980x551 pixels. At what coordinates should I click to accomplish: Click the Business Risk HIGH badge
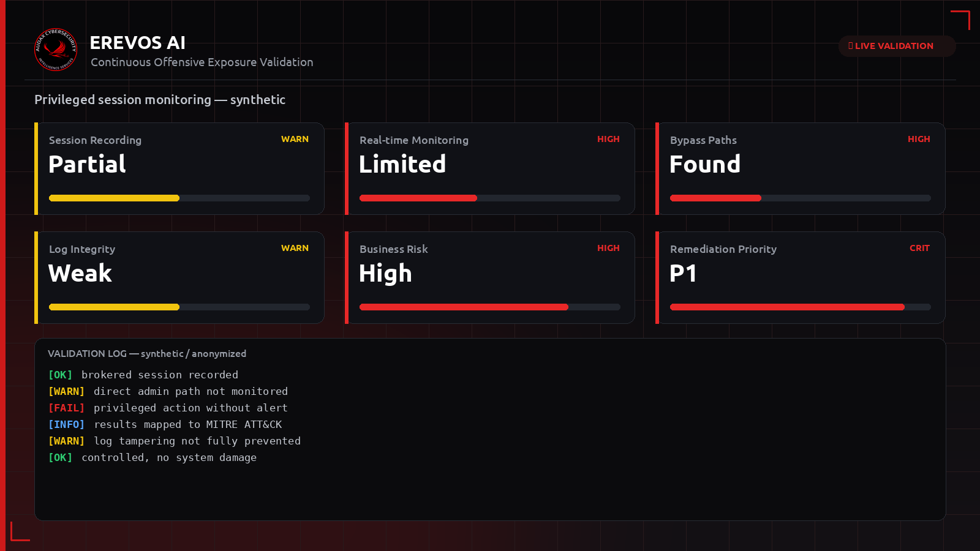point(608,248)
